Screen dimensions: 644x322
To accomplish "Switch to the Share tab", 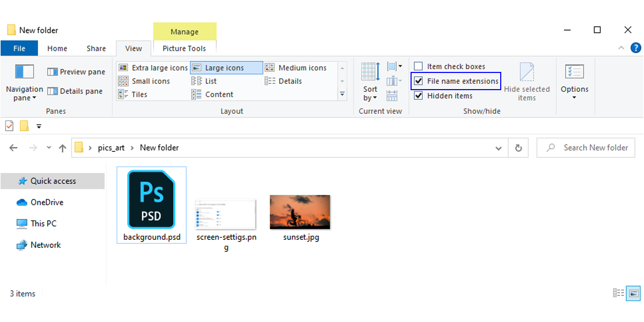I will point(96,48).
